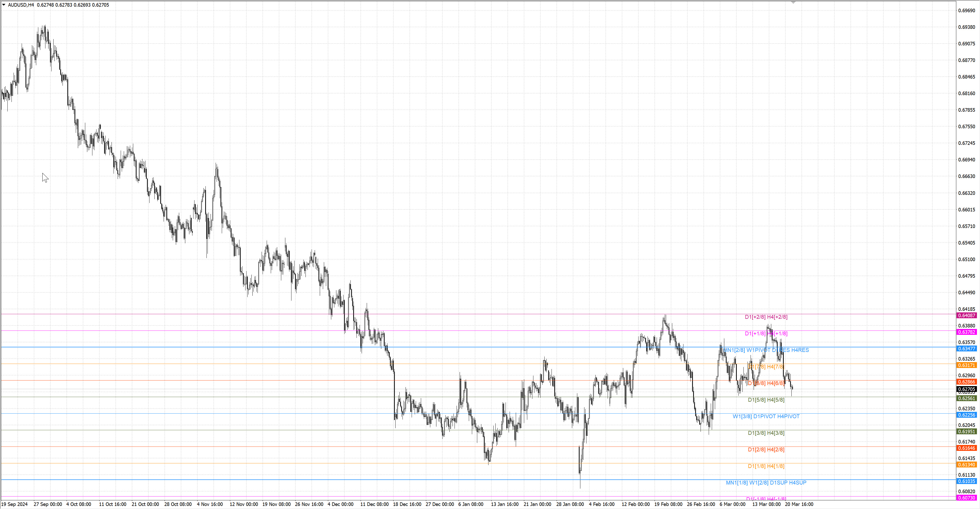Viewport: 980px width, 509px height.
Task: Click the magenta 0.63782 price tag
Action: click(966, 332)
